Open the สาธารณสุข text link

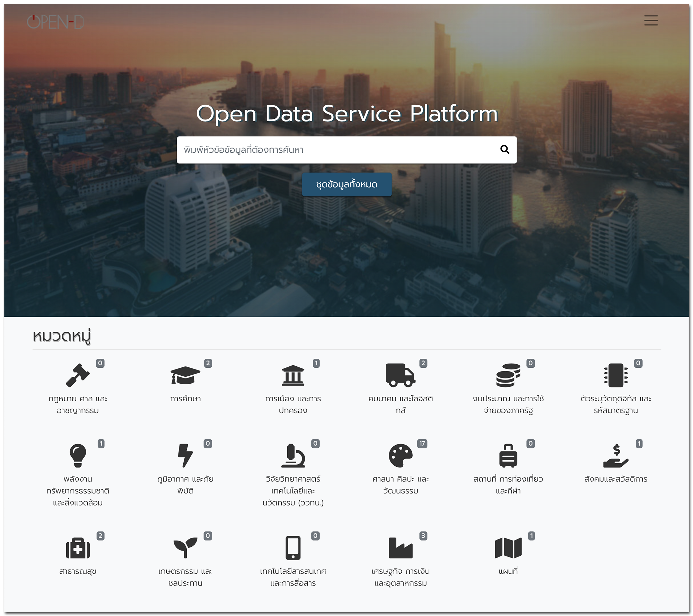tap(78, 571)
